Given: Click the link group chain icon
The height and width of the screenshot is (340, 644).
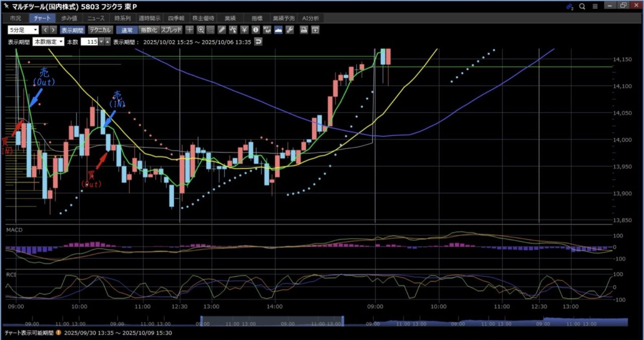Looking at the screenshot, I should [570, 7].
